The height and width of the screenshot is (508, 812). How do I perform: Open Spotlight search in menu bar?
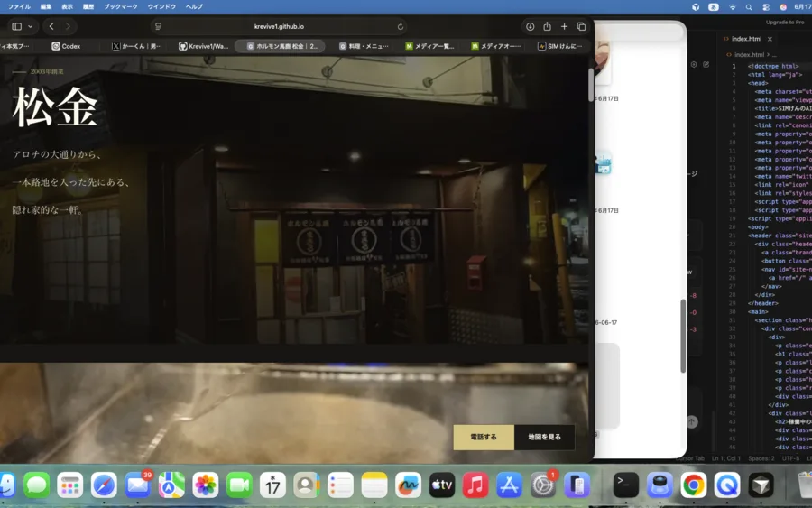click(749, 6)
